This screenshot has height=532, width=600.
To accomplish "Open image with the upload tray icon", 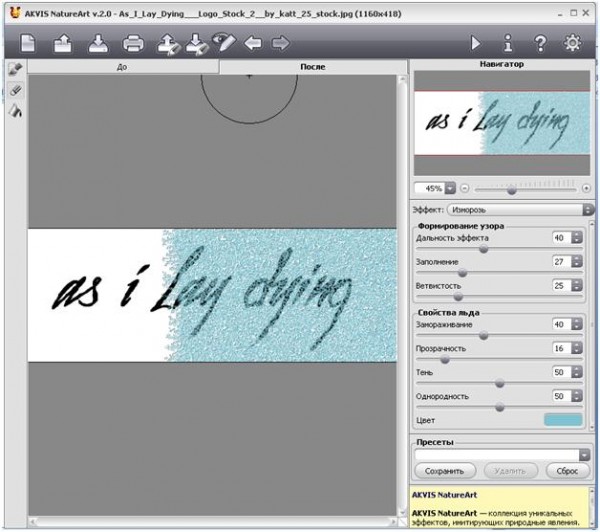I will [x=63, y=43].
